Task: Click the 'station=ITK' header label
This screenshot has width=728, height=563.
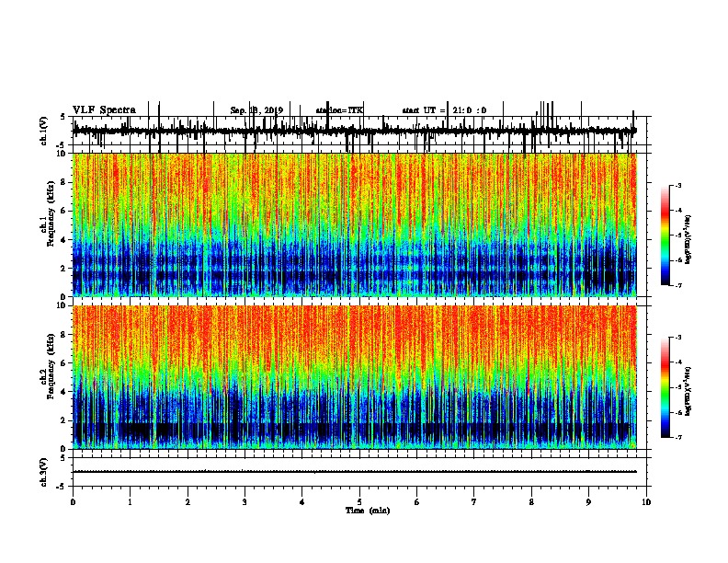Action: point(339,110)
